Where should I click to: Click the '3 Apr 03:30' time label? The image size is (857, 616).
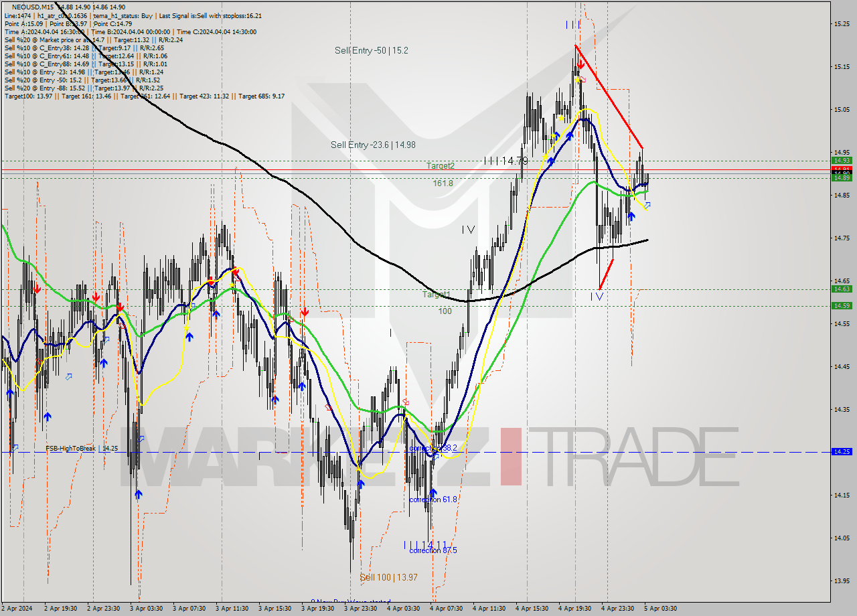point(146,609)
